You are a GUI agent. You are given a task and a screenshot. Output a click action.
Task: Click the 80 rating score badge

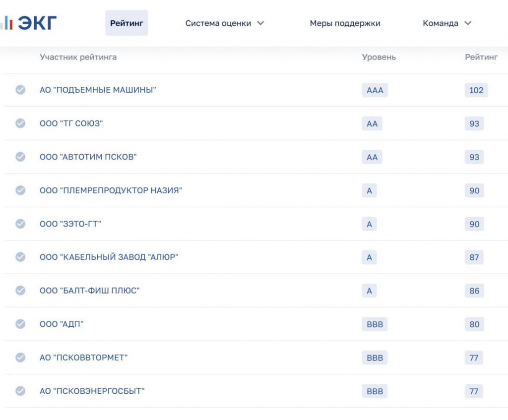[x=474, y=324]
